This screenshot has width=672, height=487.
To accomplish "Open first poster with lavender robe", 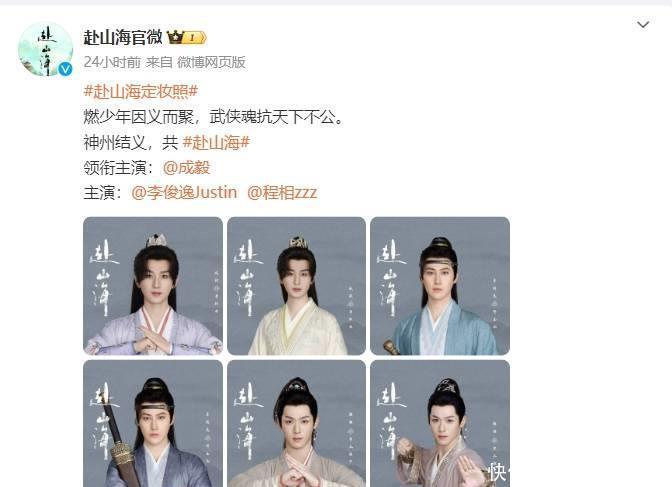I will [153, 286].
